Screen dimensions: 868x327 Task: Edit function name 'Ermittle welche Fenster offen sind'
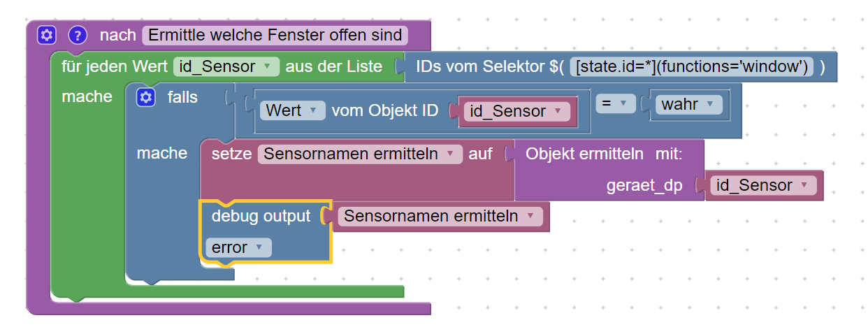[275, 35]
